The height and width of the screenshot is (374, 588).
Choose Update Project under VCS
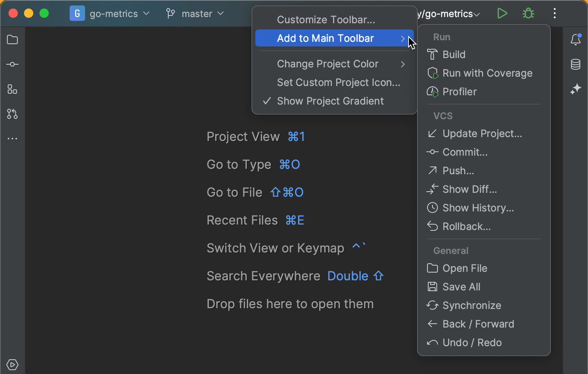coord(482,133)
